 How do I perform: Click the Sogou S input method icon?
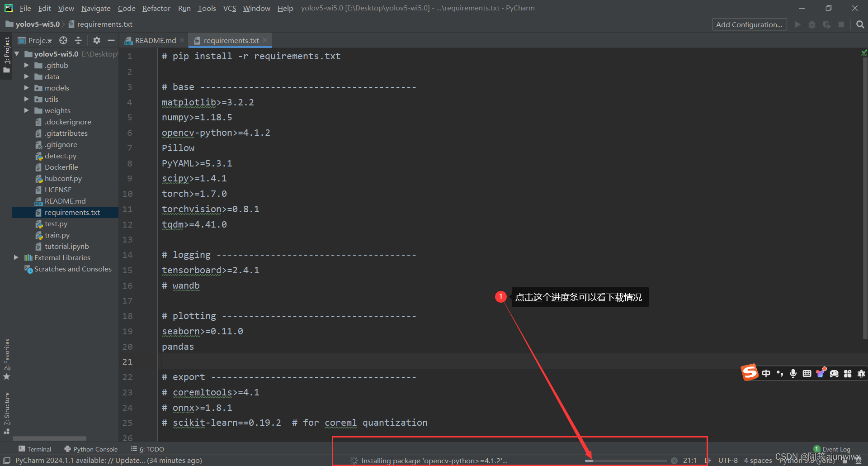click(750, 373)
